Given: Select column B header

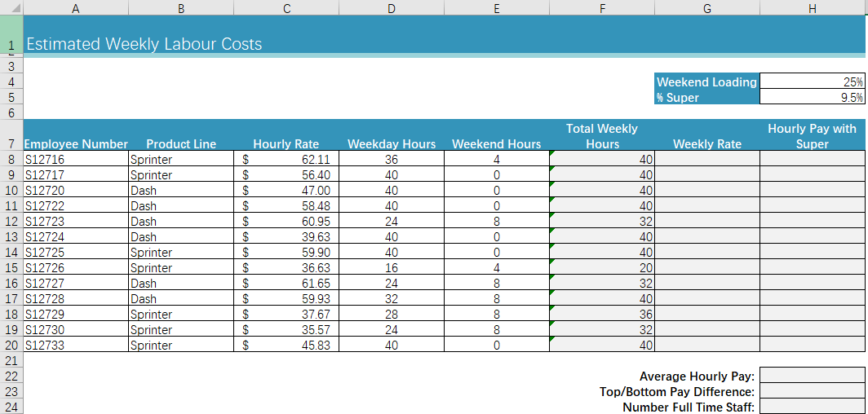Looking at the screenshot, I should pos(181,7).
